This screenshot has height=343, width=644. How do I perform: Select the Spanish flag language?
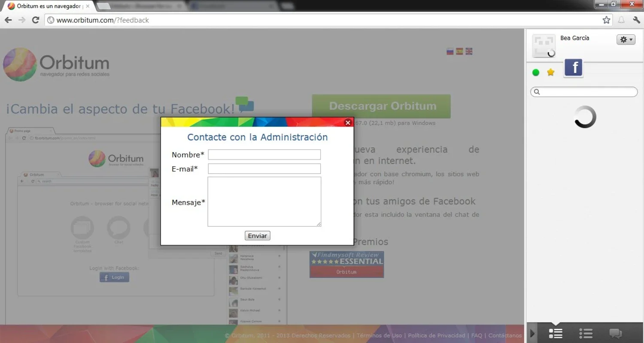click(459, 51)
